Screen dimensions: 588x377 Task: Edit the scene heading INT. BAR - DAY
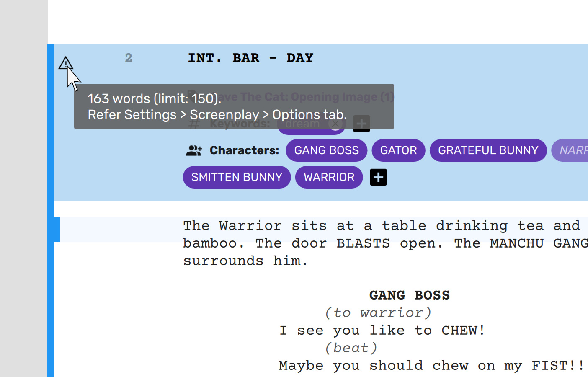250,58
